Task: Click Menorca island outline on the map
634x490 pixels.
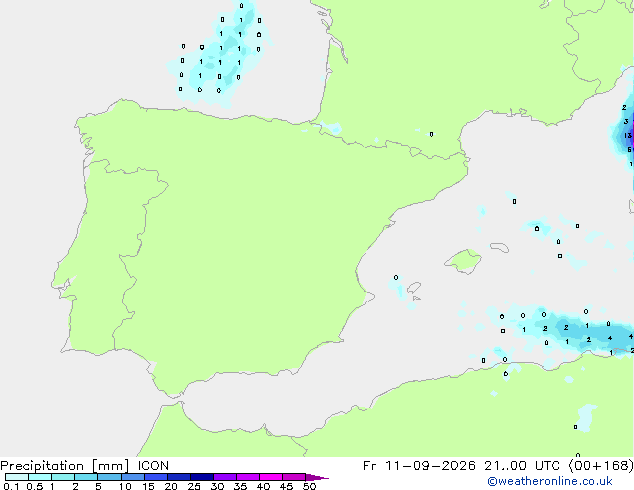Action: pyautogui.click(x=499, y=247)
